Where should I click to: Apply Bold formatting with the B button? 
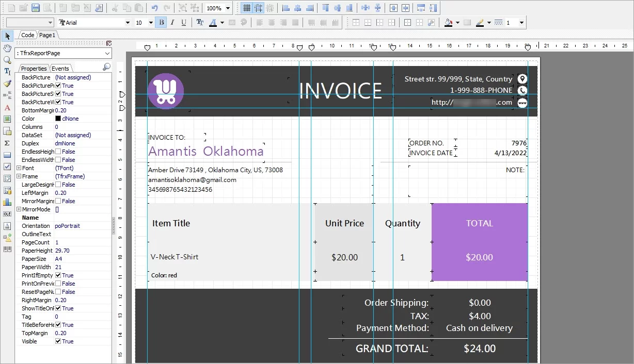pos(160,22)
